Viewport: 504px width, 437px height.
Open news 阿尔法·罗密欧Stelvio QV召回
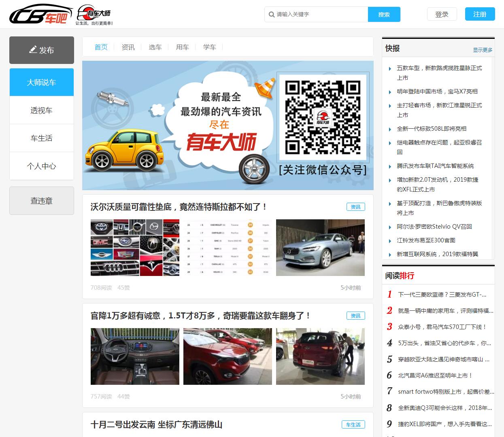(434, 227)
